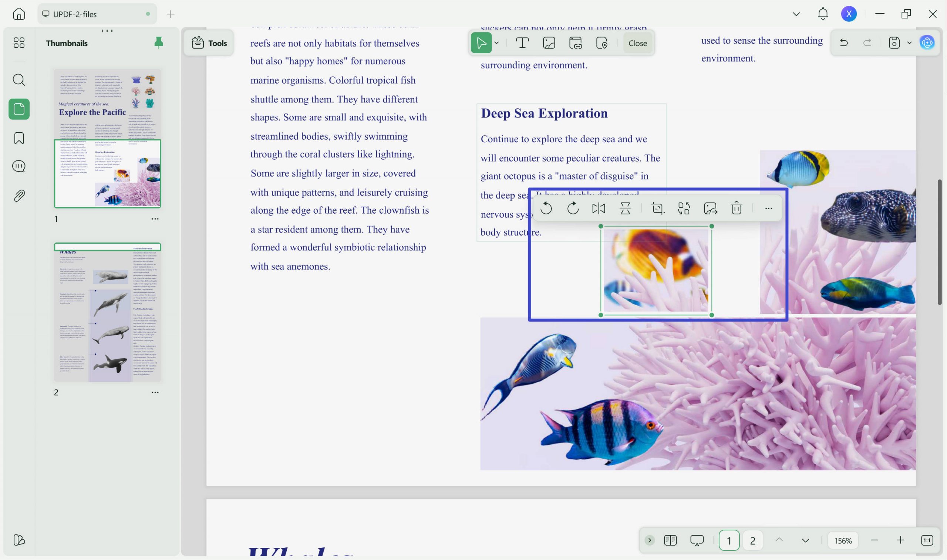The image size is (947, 560).
Task: Toggle the pin on Thumbnails panel
Action: 159,43
